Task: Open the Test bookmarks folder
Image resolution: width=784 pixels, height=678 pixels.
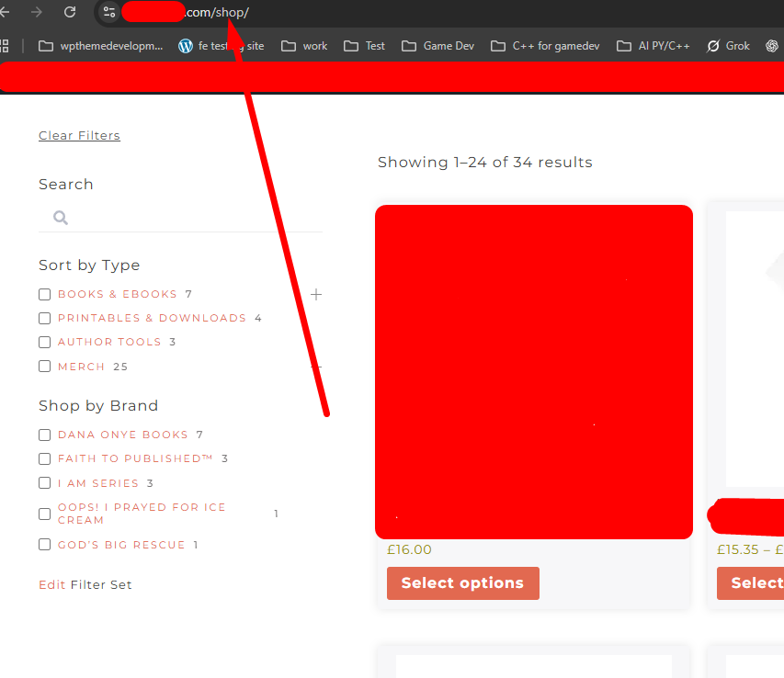Action: click(365, 46)
